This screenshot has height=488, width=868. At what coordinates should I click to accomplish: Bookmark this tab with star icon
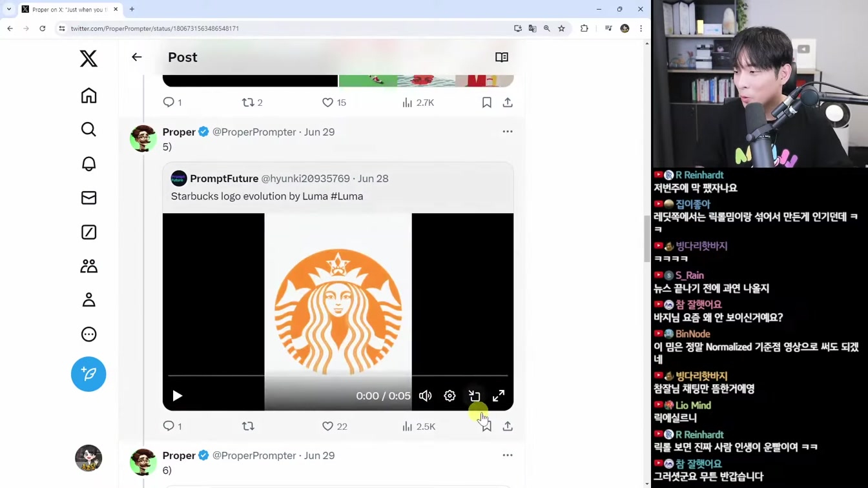[561, 28]
